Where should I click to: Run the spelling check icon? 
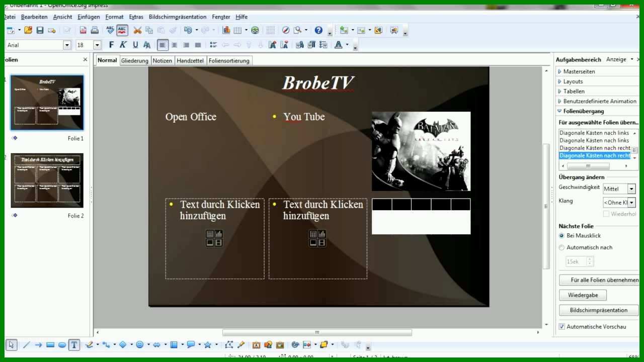[110, 30]
